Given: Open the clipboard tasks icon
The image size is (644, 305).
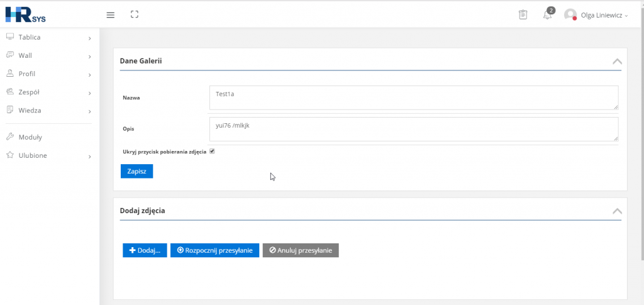Looking at the screenshot, I should click(523, 14).
